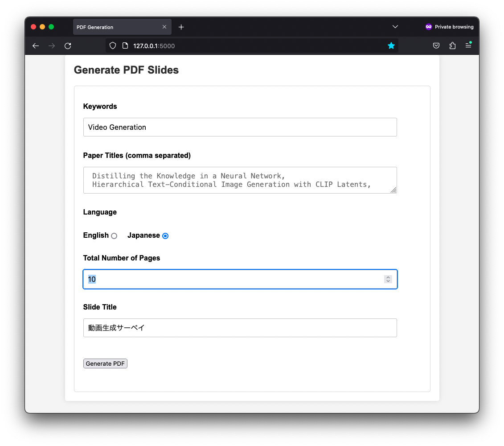
Task: Close the PDF Generation tab
Action: [x=164, y=27]
